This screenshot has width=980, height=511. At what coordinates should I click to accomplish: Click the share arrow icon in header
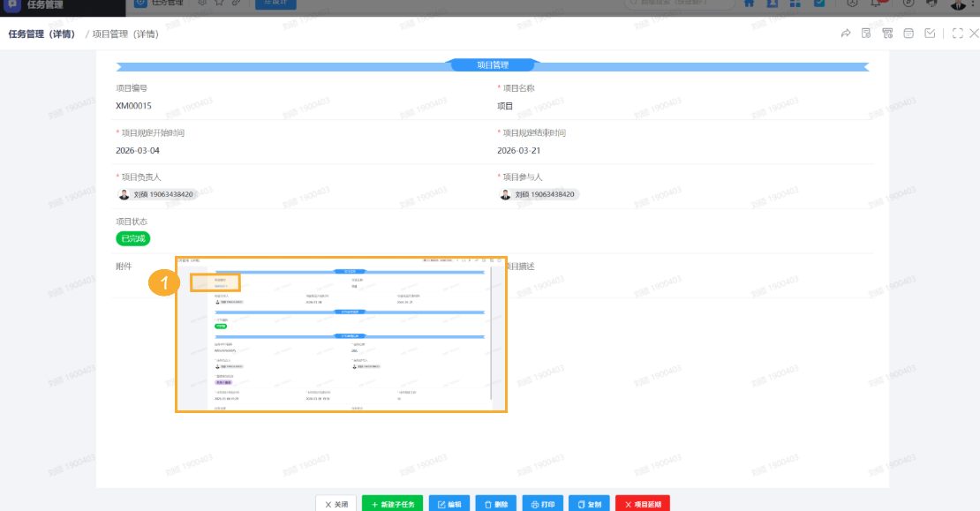845,34
